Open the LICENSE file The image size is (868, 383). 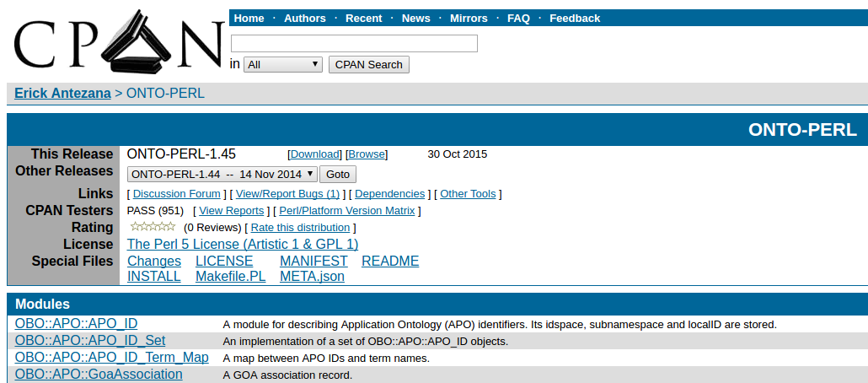click(x=224, y=261)
